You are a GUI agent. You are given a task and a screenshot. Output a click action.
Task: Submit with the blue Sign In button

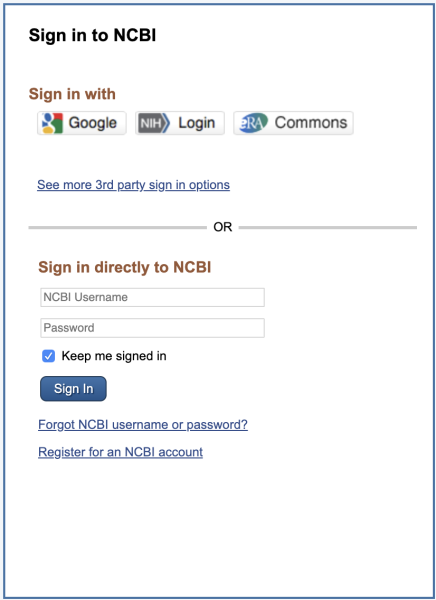[73, 389]
